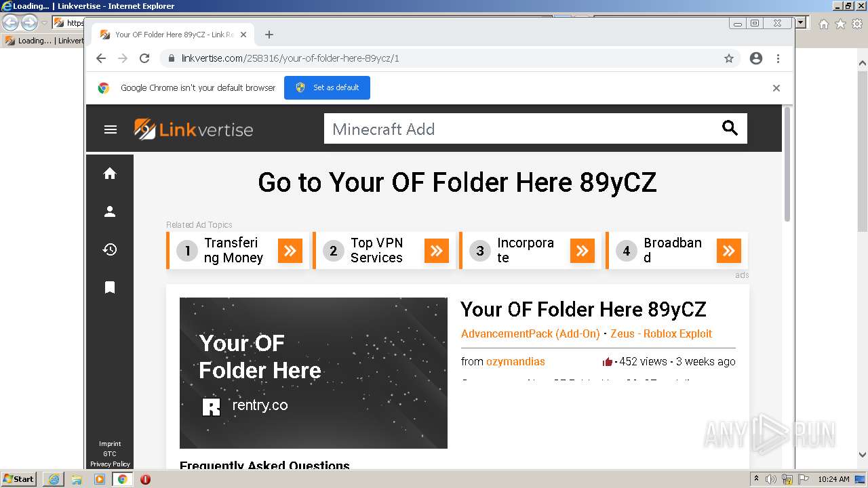Click the Your OF Folder Here 89yCZ title
868x488 pixels.
point(583,310)
